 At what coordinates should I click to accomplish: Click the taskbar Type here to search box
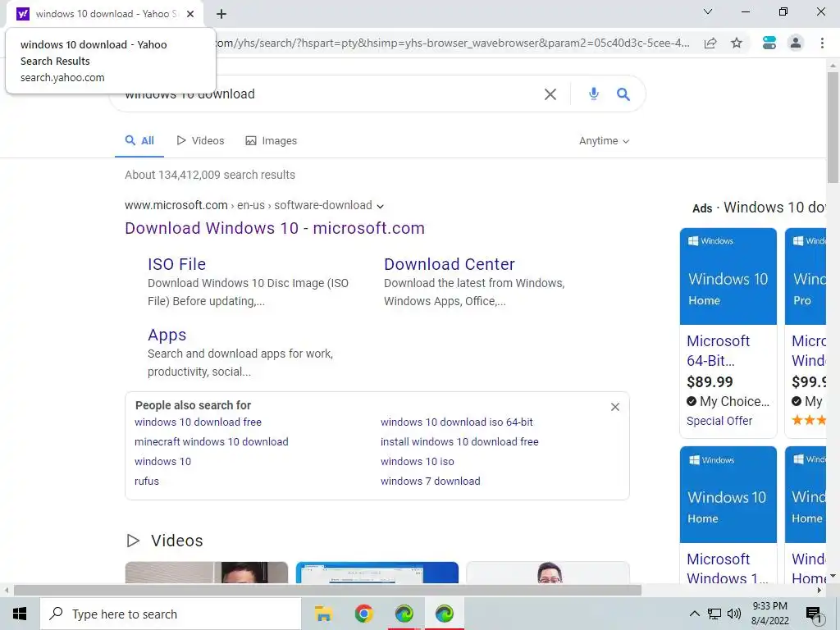(171, 614)
